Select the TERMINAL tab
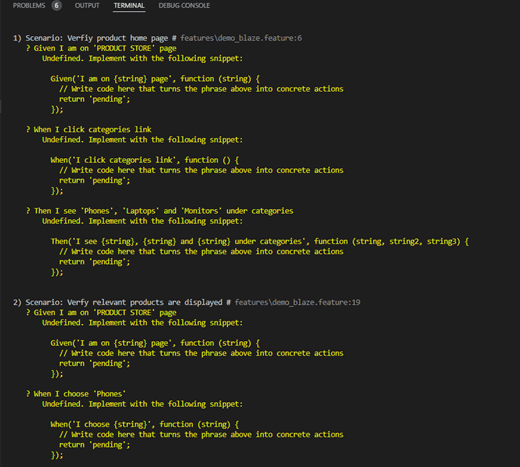Image resolution: width=520 pixels, height=467 pixels. click(x=129, y=6)
